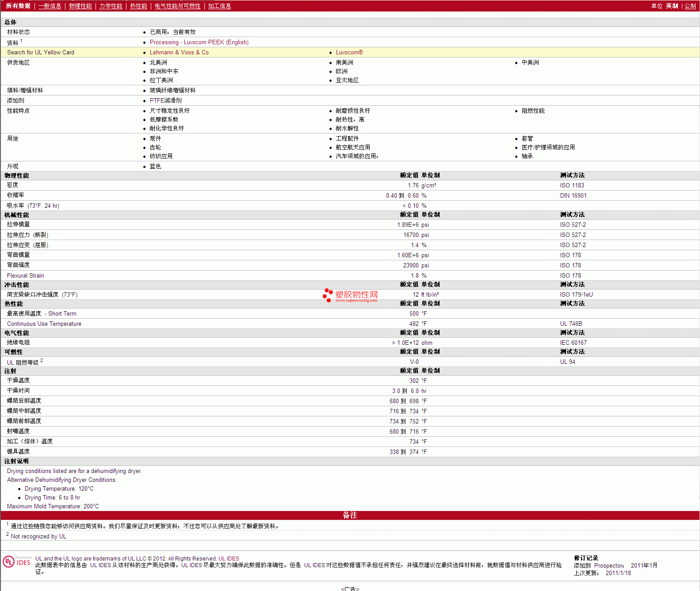The image size is (700, 591).
Task: Click the Flexural Strain row label
Action: (x=25, y=275)
